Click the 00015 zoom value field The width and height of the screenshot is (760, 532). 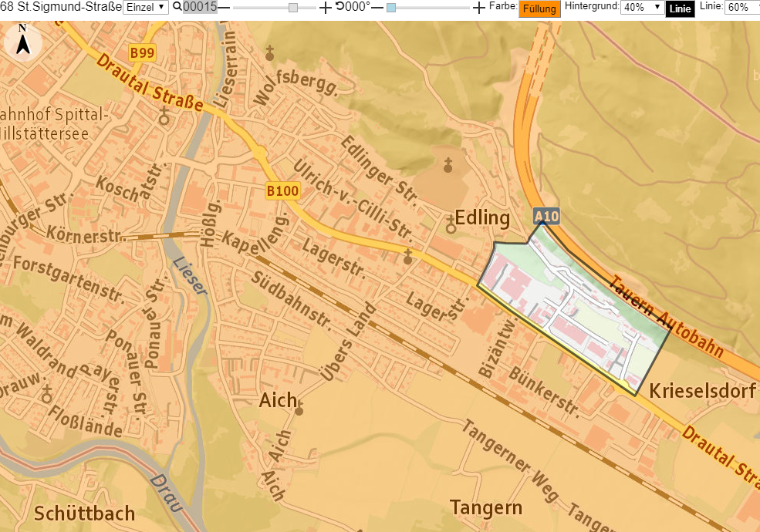(x=200, y=7)
